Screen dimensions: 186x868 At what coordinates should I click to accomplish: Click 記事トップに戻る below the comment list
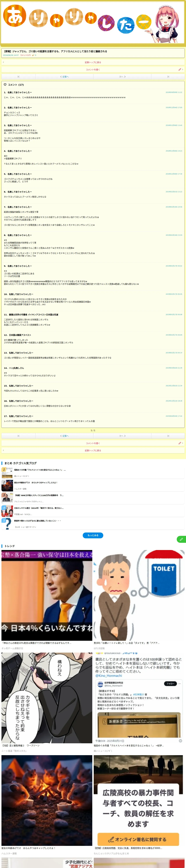pos(93,450)
